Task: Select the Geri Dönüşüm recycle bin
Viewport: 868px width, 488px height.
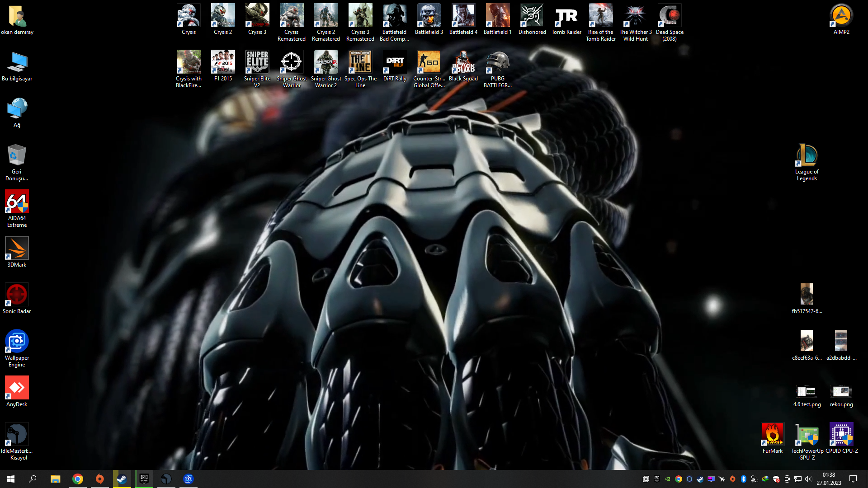Action: click(x=17, y=155)
